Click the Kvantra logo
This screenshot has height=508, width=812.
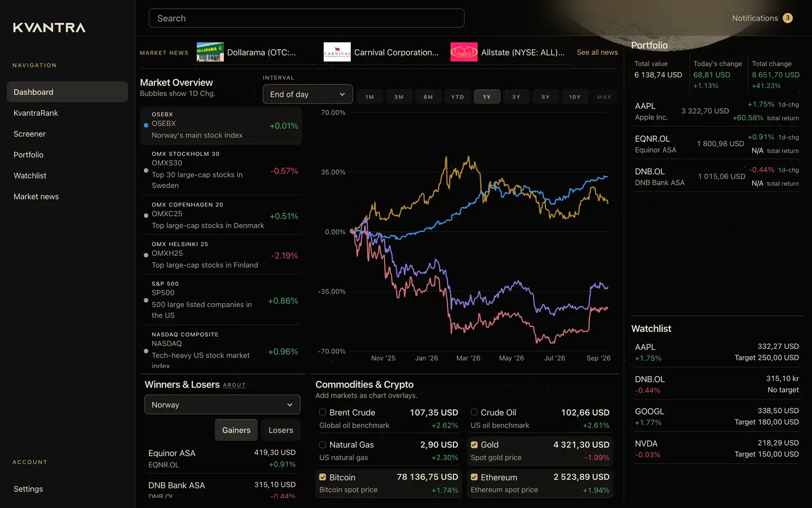50,28
